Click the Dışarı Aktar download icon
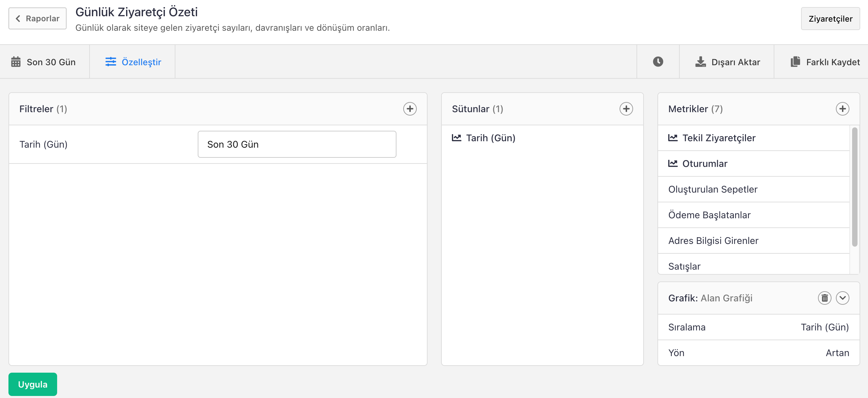Viewport: 868px width, 398px height. click(700, 62)
